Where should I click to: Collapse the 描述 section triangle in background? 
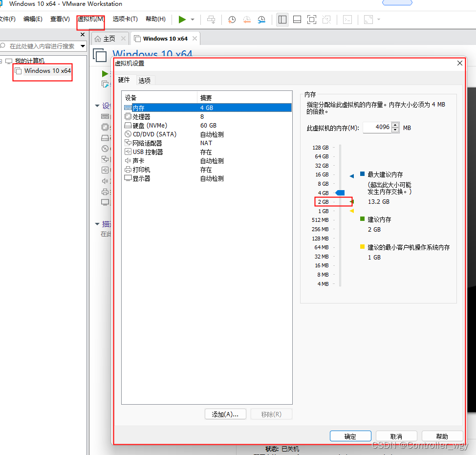click(x=97, y=224)
